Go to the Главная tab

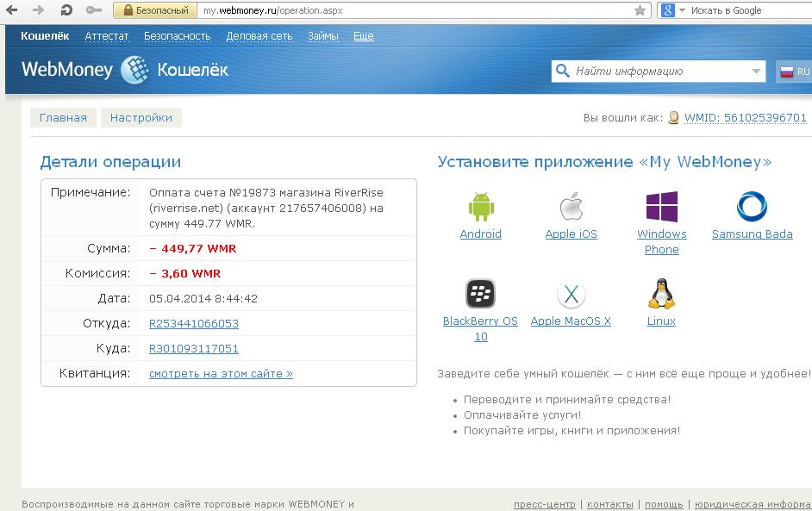click(63, 117)
